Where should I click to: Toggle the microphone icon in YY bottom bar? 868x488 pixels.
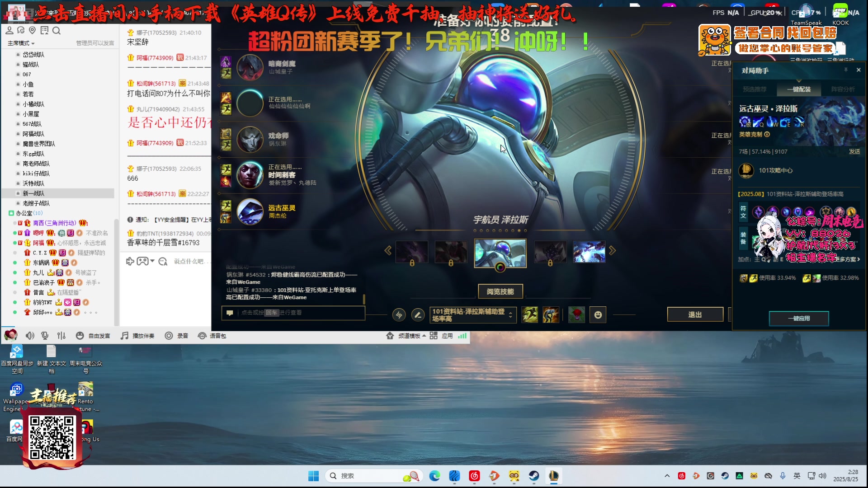45,336
